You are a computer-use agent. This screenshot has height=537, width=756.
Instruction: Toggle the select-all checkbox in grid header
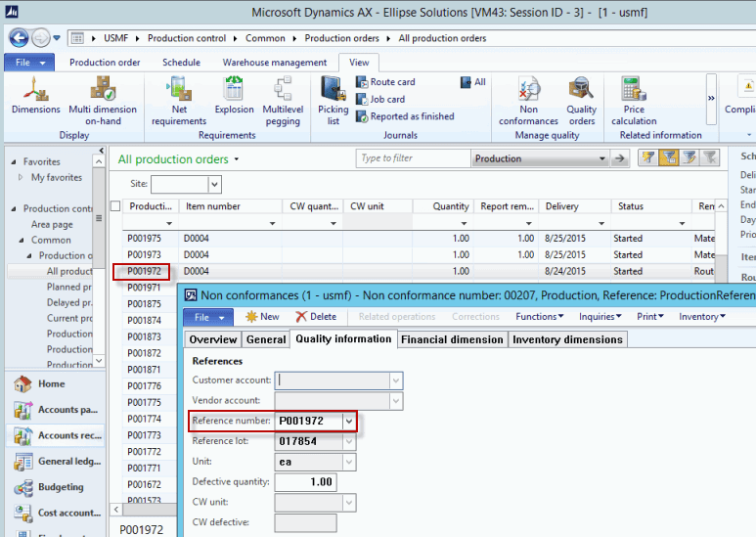[x=115, y=206]
